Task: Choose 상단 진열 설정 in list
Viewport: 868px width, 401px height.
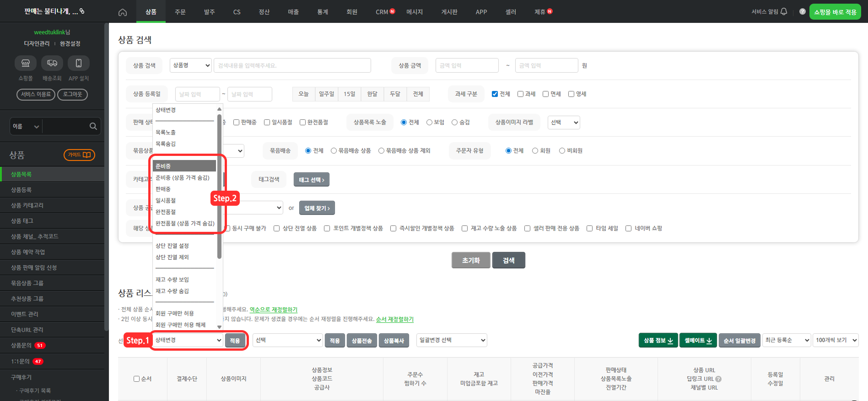Action: click(184, 246)
